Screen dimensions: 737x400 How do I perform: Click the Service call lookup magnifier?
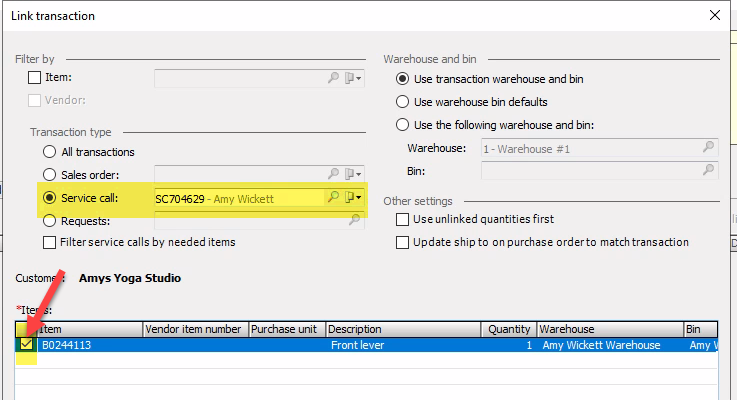(x=333, y=197)
